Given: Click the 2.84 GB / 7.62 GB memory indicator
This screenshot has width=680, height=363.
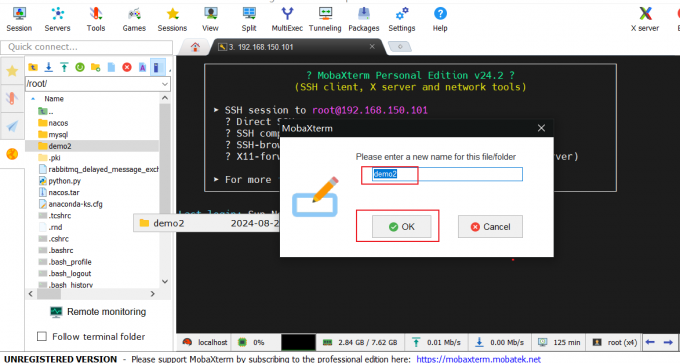Looking at the screenshot, I should [x=360, y=342].
